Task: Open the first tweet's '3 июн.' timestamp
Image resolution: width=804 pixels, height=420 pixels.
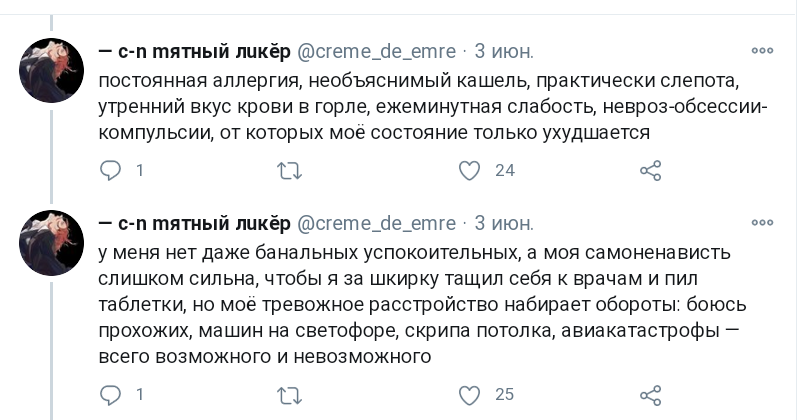Action: [504, 51]
